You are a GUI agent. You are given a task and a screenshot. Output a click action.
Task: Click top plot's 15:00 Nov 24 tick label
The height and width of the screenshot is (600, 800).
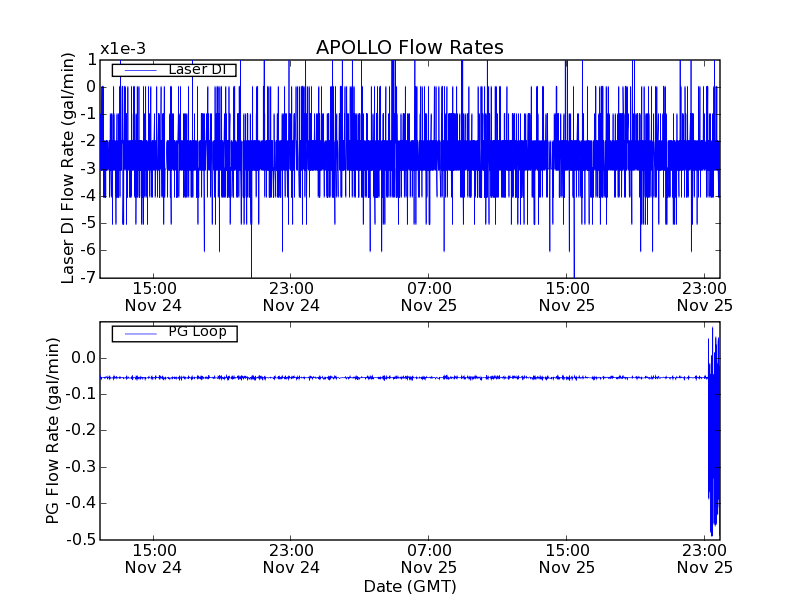tap(153, 296)
